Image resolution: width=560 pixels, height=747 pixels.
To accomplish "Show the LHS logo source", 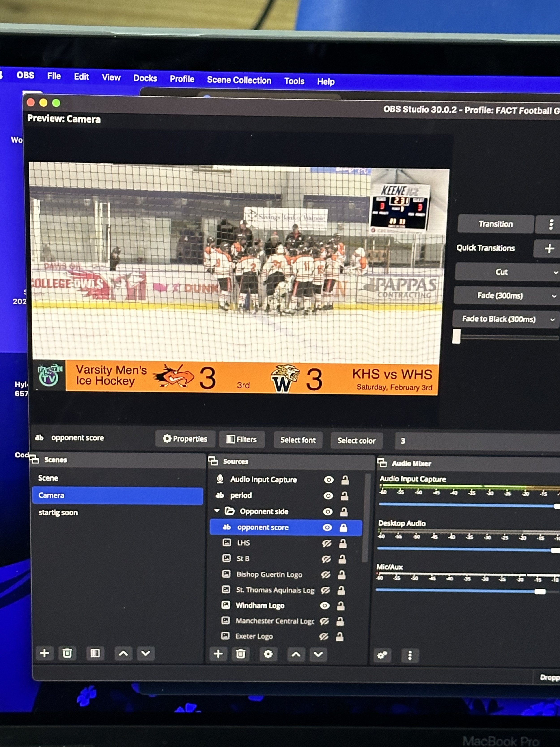I will coord(326,543).
